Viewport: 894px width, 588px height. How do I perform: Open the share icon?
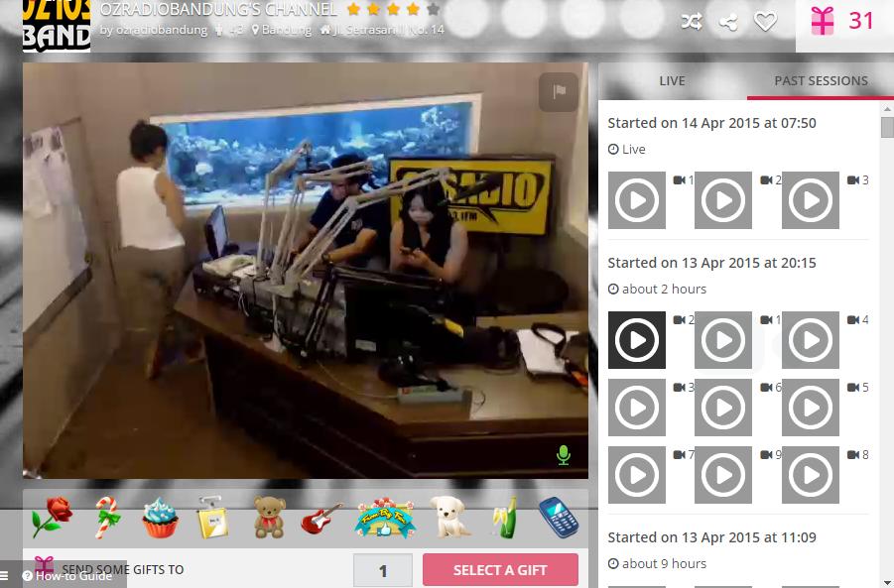tap(728, 22)
